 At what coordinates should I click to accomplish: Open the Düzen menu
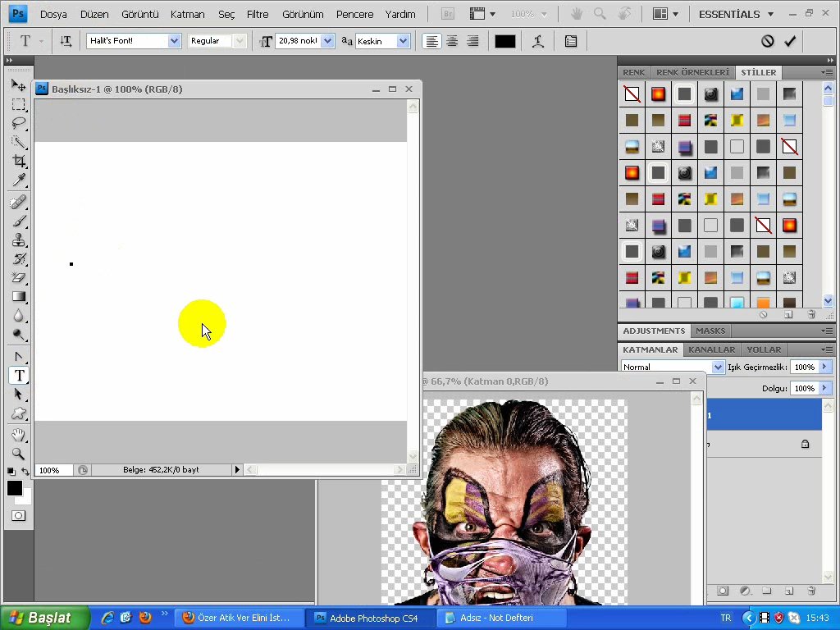(x=94, y=15)
